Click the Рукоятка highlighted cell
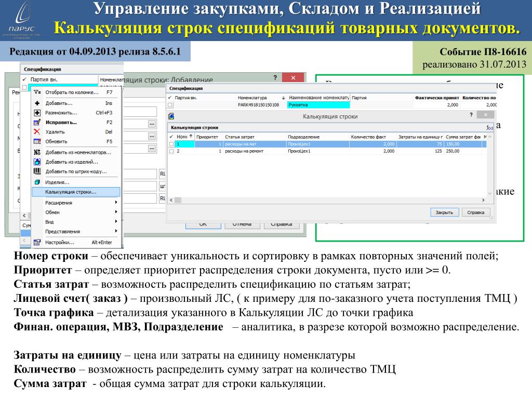This screenshot has height=399, width=532. [x=318, y=105]
